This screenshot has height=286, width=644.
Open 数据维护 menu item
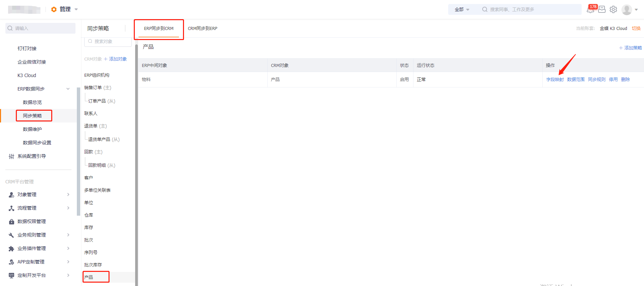point(32,129)
